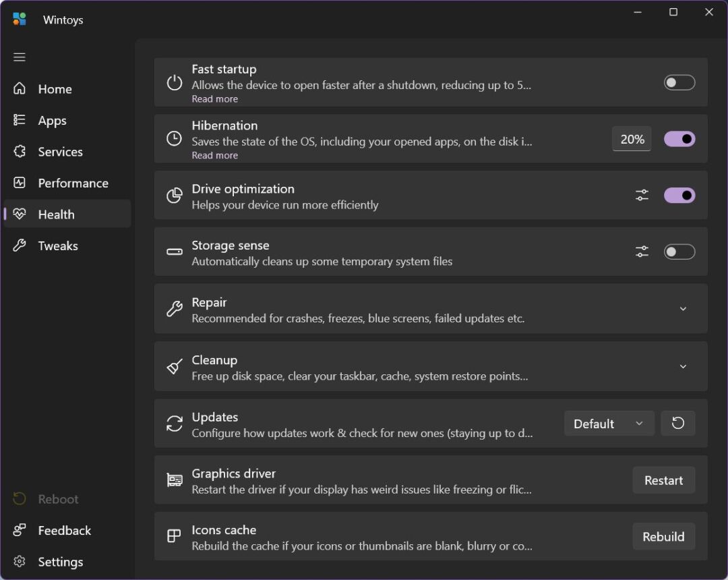Expand the Cleanup section chevron
The image size is (728, 580).
(x=683, y=366)
